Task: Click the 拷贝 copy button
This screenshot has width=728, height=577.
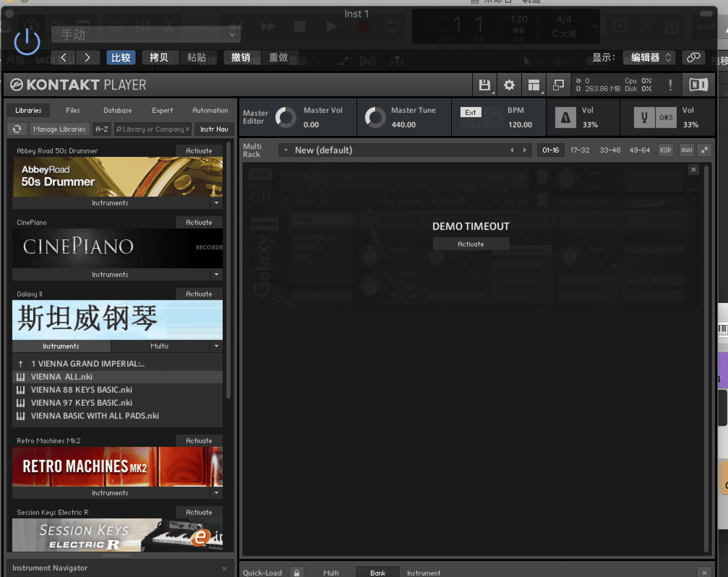Action: (159, 57)
